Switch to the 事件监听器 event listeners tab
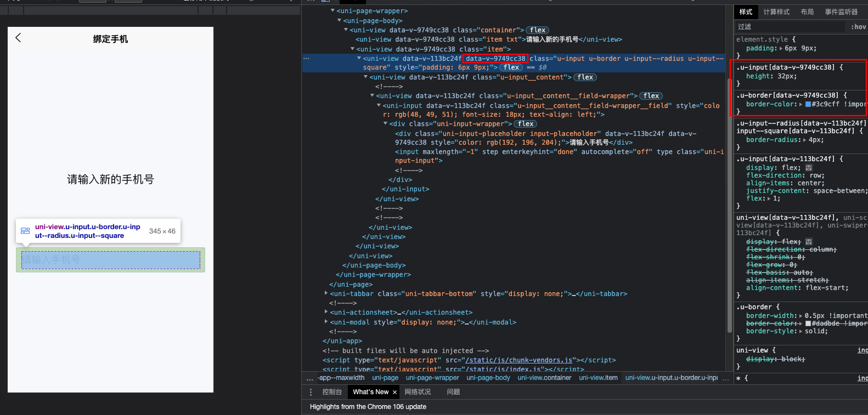Viewport: 868px width, 415px height. [x=841, y=12]
